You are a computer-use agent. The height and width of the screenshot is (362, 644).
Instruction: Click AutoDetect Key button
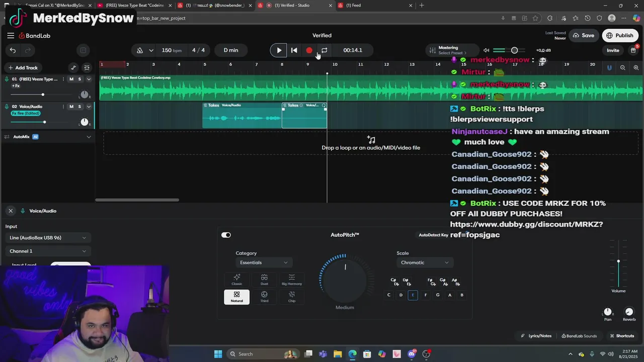pos(433,235)
